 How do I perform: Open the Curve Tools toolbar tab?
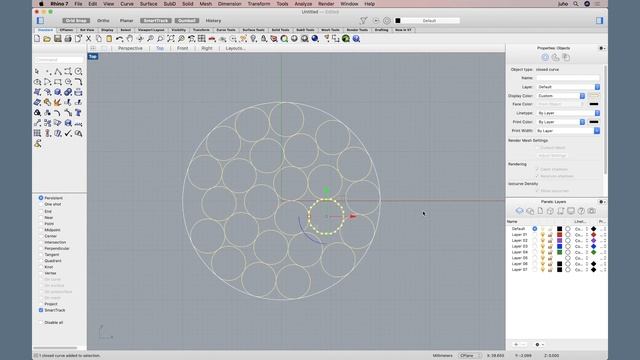(226, 30)
